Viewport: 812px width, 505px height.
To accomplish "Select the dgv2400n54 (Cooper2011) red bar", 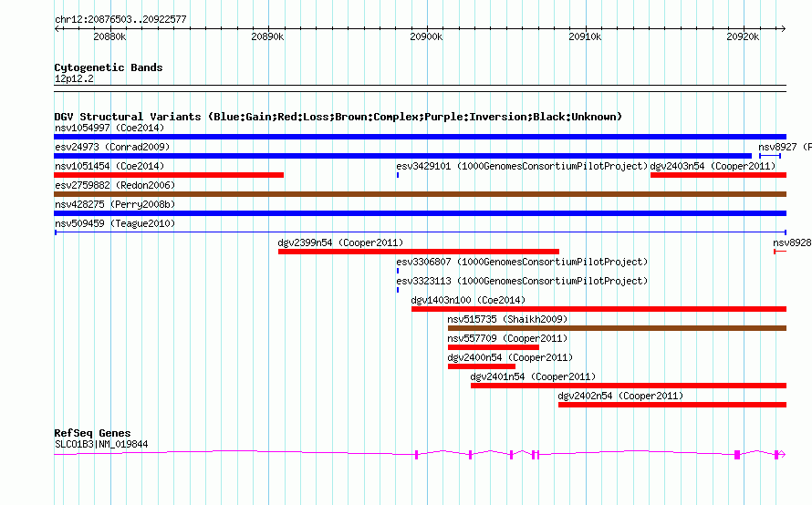I will click(482, 366).
